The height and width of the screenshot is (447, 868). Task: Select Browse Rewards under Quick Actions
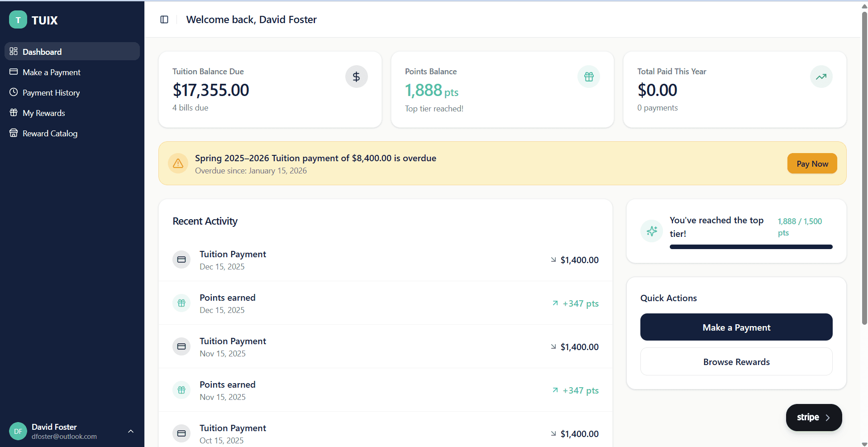(x=736, y=361)
